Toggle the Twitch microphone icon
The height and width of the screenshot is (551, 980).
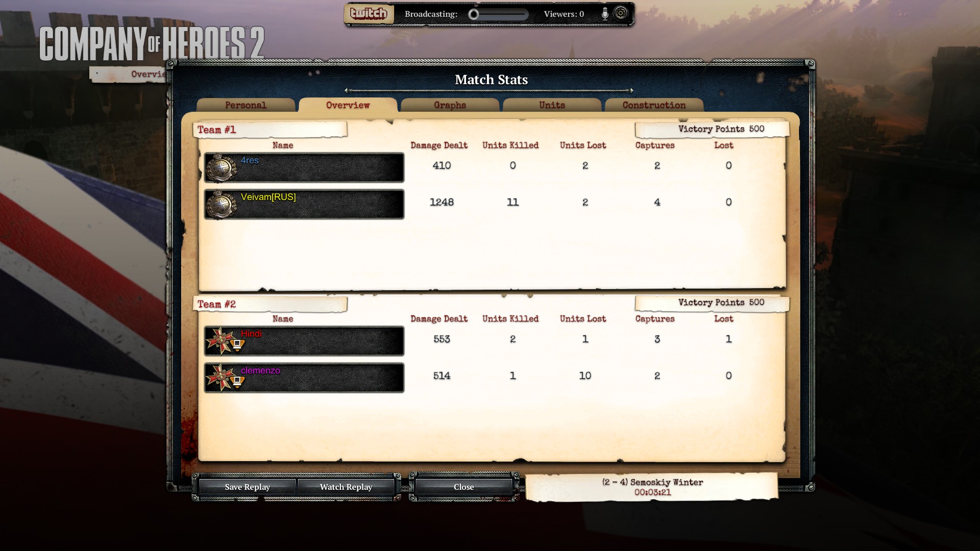click(x=605, y=14)
